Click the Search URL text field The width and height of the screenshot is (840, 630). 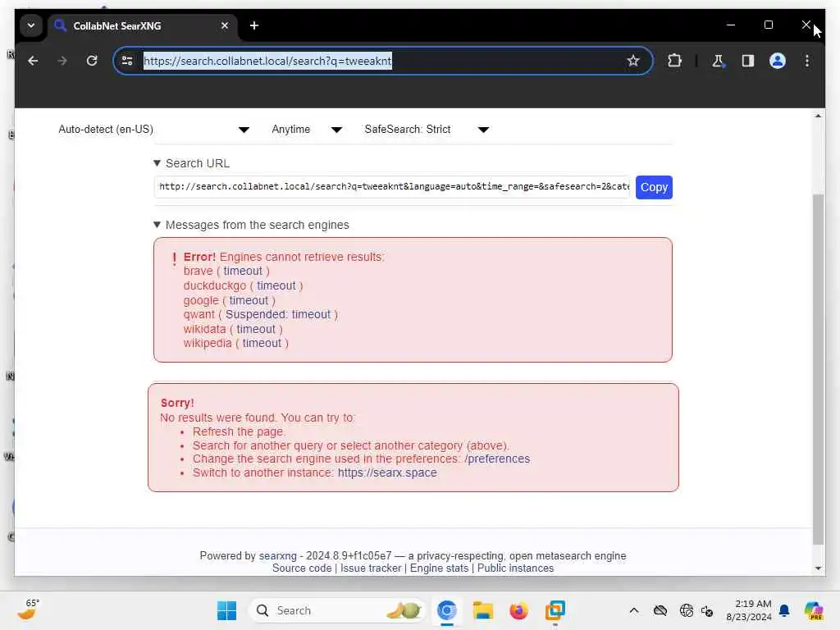point(392,187)
